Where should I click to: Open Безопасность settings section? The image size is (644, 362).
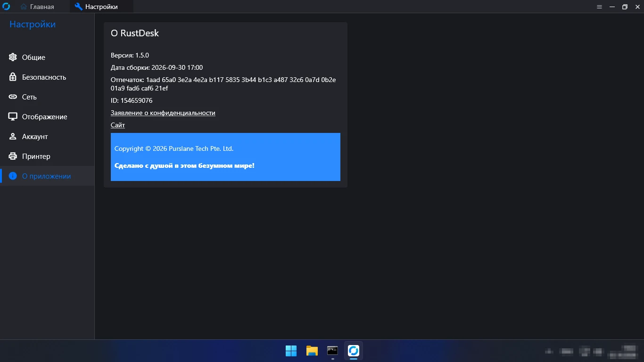[x=47, y=77]
